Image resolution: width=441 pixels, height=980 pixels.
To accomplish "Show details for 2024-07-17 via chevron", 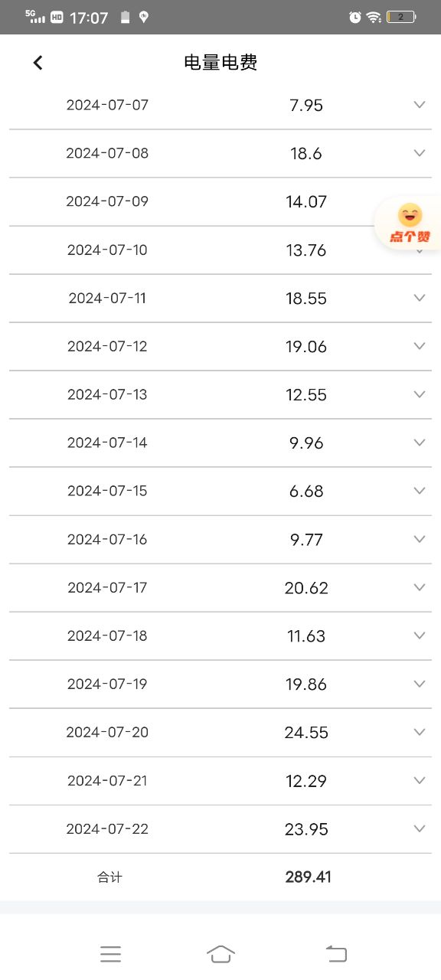I will pos(419,587).
